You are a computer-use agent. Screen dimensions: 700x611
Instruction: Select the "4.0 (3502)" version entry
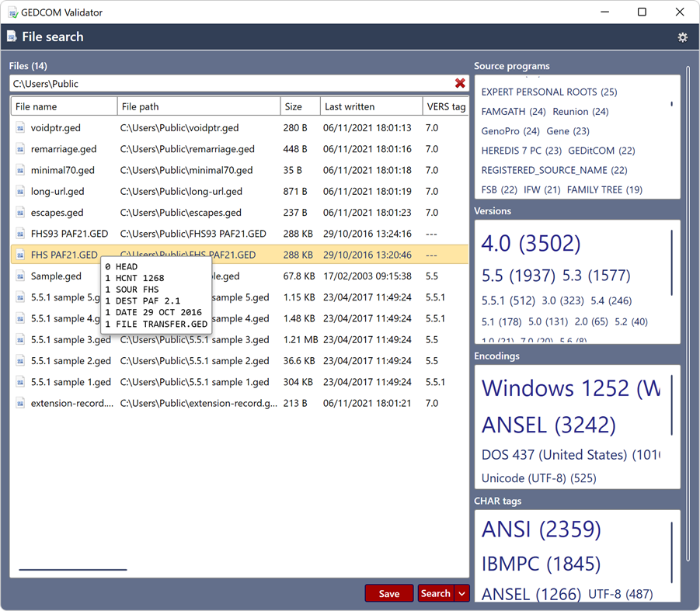(531, 243)
